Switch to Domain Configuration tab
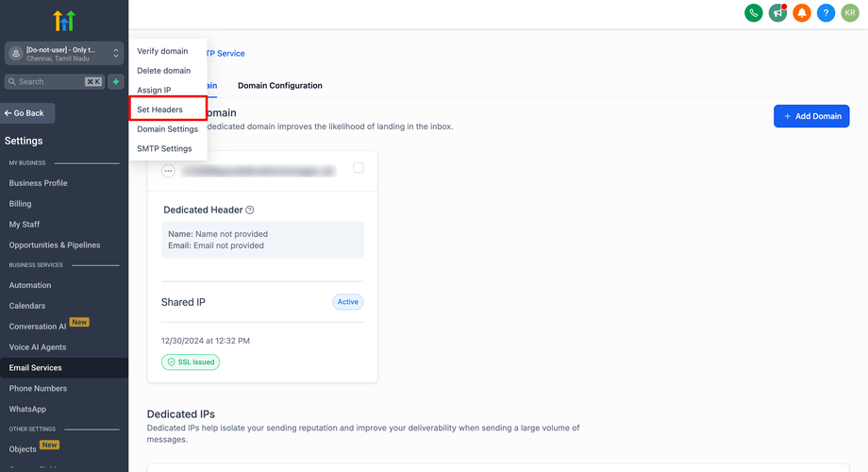Image resolution: width=868 pixels, height=472 pixels. point(279,86)
